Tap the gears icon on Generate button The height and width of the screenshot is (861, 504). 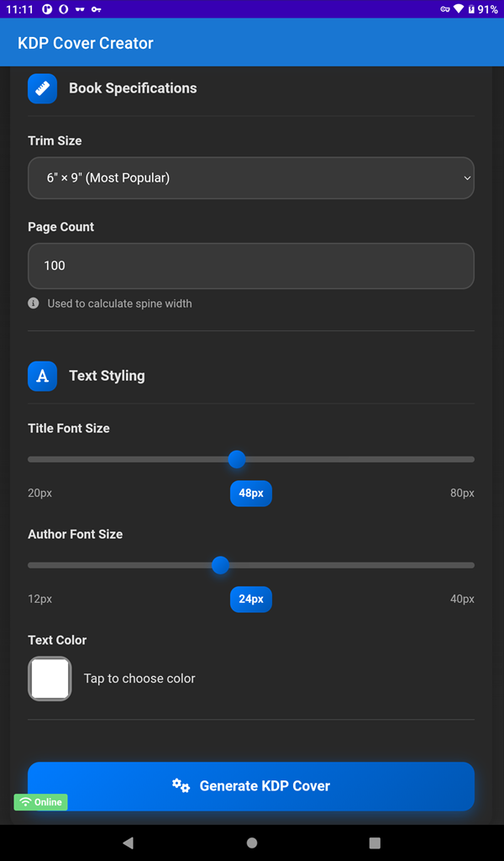click(x=181, y=786)
